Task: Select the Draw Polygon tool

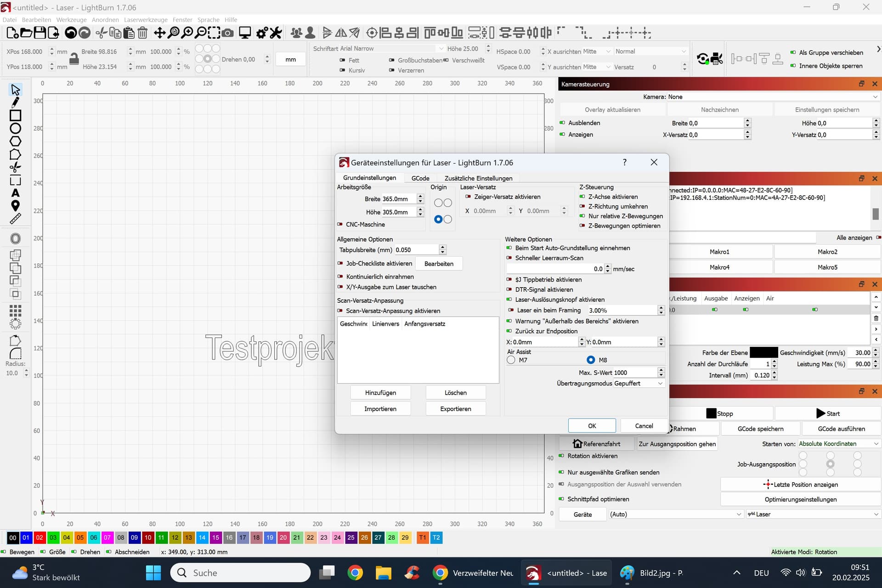Action: [x=15, y=141]
